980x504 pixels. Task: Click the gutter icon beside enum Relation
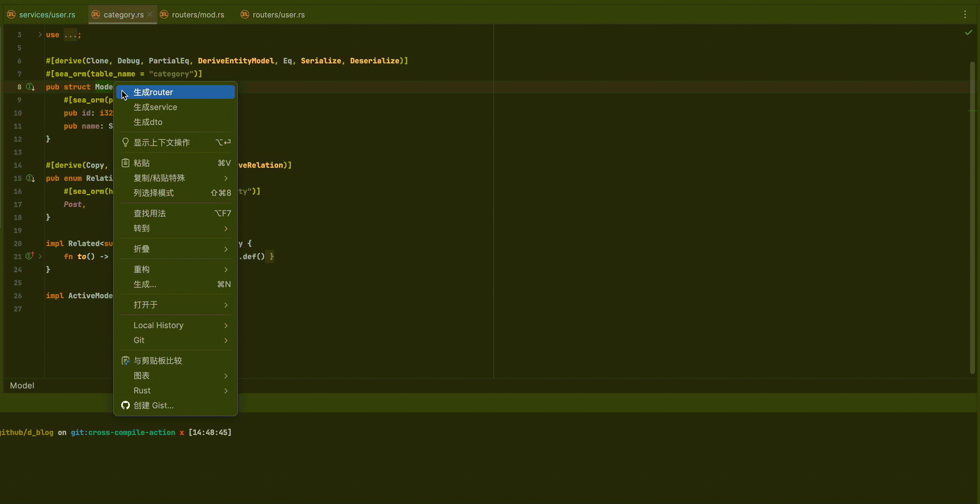tap(30, 178)
